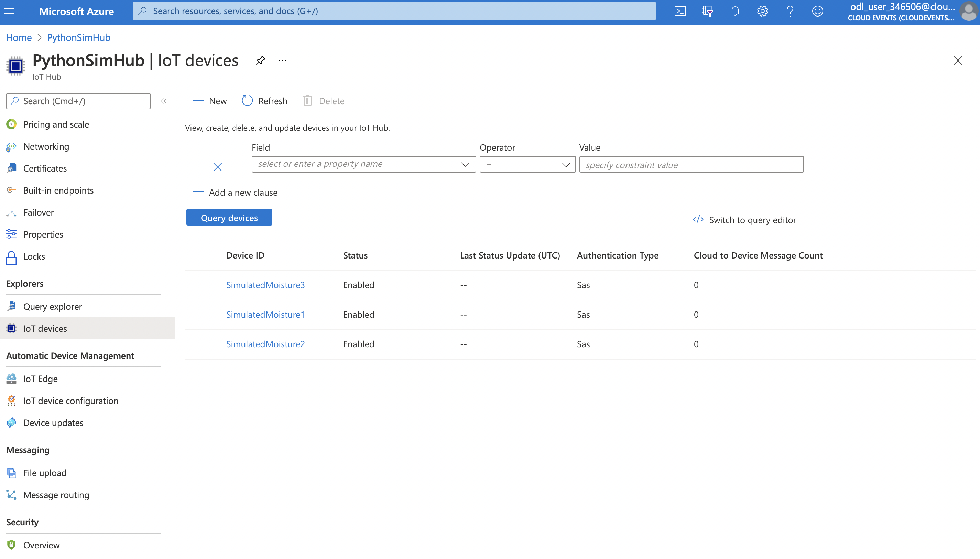Viewport: 980px width, 559px height.
Task: Select Message routing in sidebar
Action: [56, 495]
